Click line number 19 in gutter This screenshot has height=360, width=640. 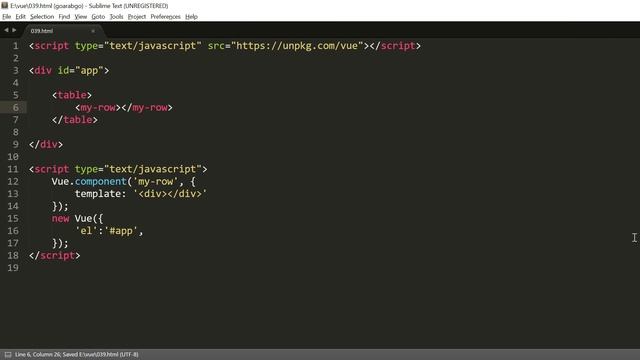(13, 268)
